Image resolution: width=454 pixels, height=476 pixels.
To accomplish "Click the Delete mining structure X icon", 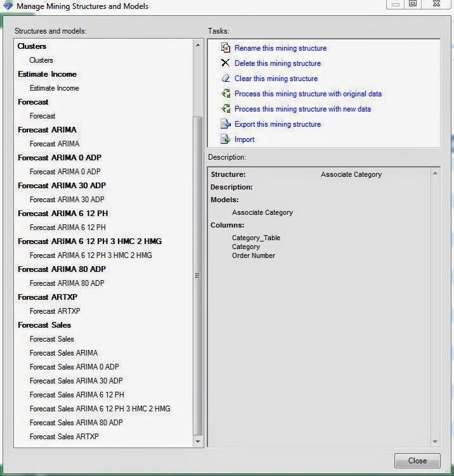I will coord(225,63).
